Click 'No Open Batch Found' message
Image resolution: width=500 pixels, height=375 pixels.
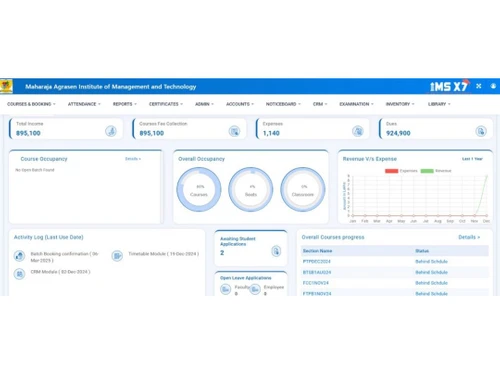[35, 170]
